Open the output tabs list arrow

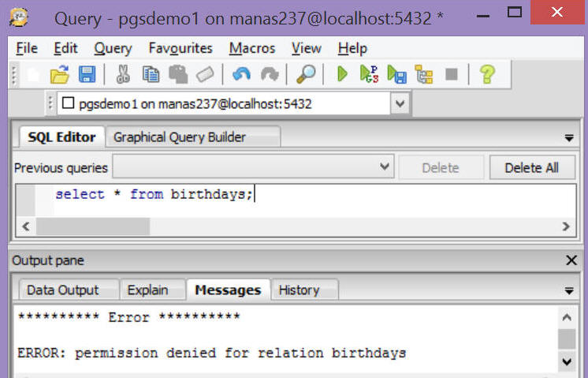pyautogui.click(x=569, y=290)
